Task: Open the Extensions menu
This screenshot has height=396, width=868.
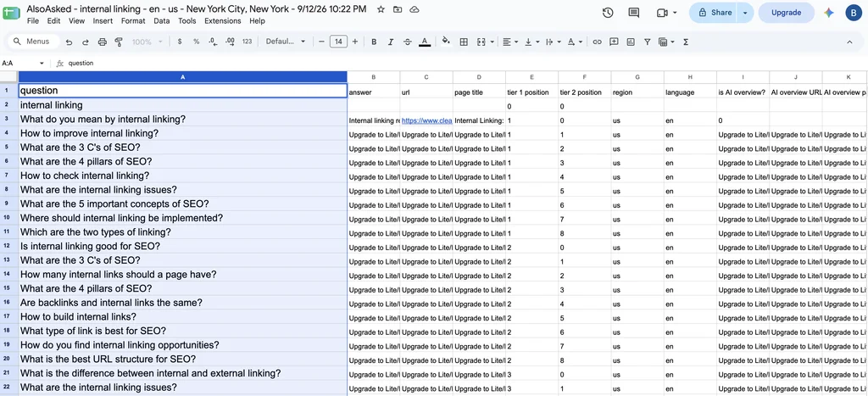Action: tap(223, 21)
